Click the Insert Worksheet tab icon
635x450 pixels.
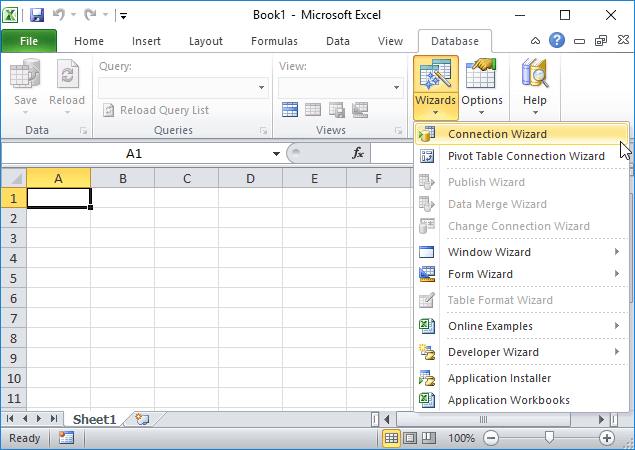click(142, 419)
